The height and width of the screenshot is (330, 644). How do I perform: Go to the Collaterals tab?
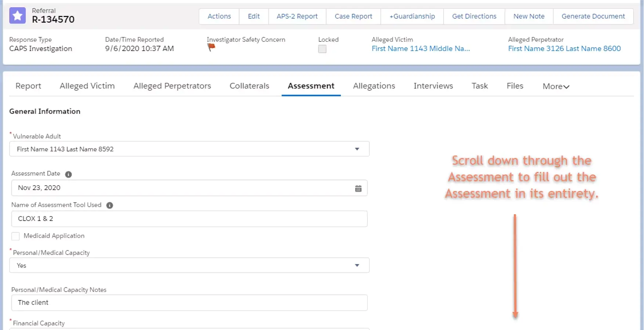249,86
